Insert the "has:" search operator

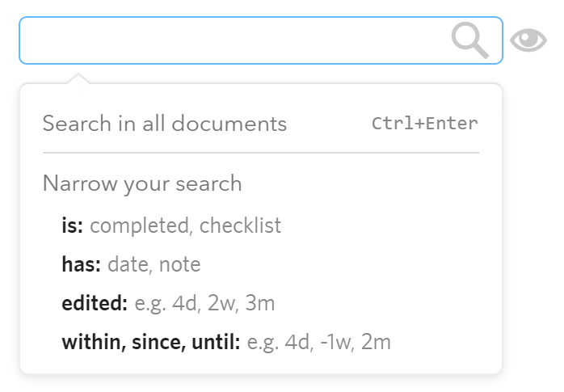pos(81,264)
